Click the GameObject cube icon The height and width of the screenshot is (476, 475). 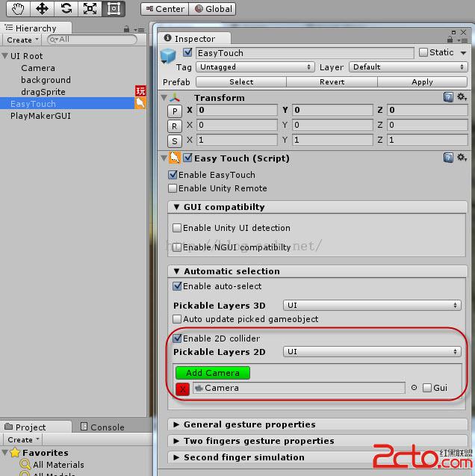pos(168,56)
